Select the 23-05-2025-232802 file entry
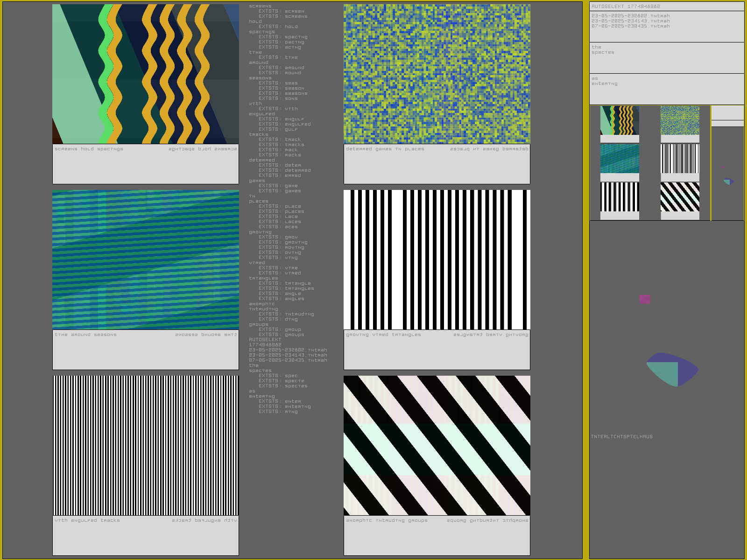747x560 pixels. (630, 16)
